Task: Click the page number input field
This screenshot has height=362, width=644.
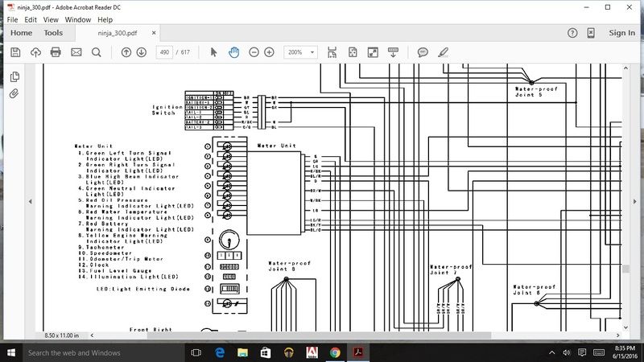Action: click(166, 52)
